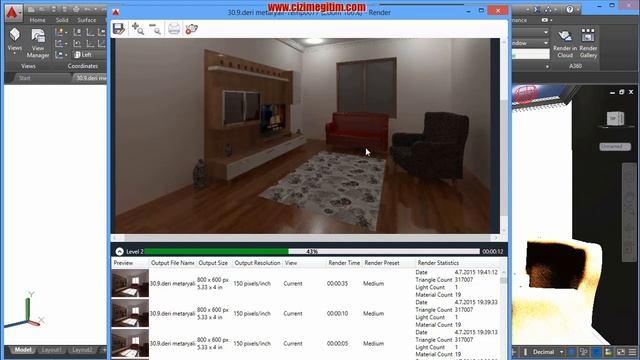Sort by the Output File Name column header
This screenshot has height=360, width=640.
[x=172, y=263]
